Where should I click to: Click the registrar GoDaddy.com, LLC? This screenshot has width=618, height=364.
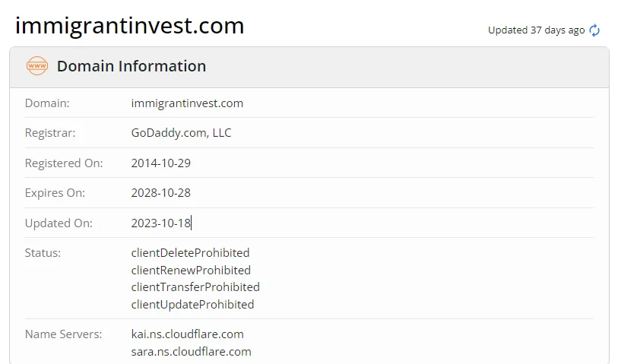[x=182, y=133]
